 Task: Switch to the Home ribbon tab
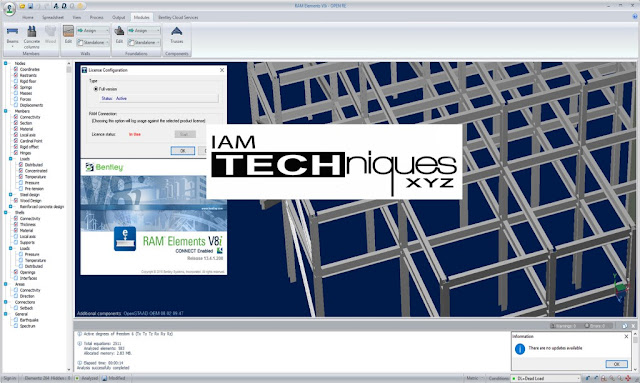pyautogui.click(x=28, y=18)
